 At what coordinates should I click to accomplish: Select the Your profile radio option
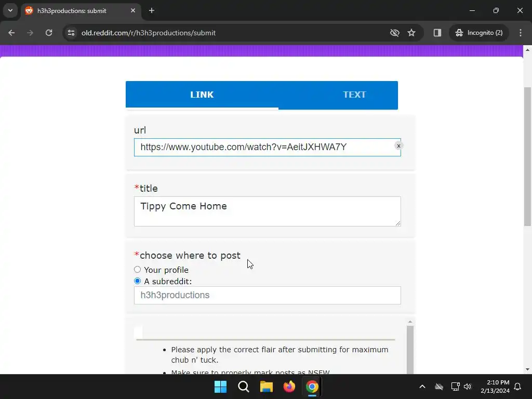pos(137,270)
